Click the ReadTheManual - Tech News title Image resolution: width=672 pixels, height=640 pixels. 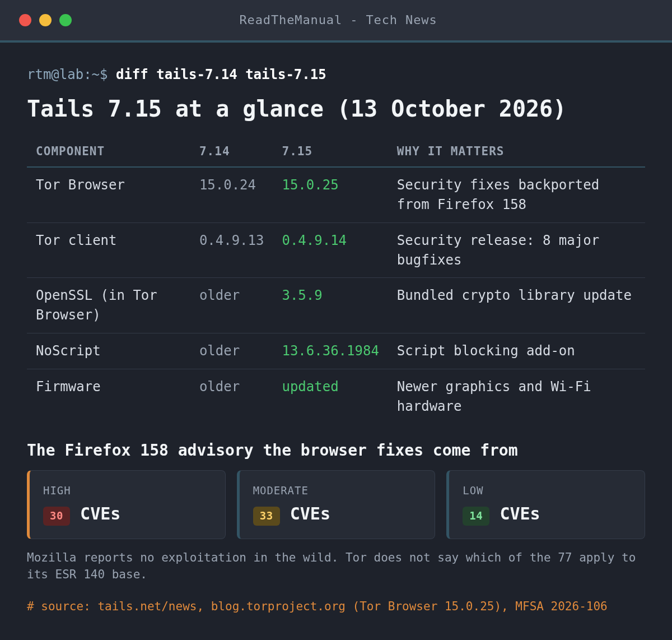pyautogui.click(x=338, y=20)
